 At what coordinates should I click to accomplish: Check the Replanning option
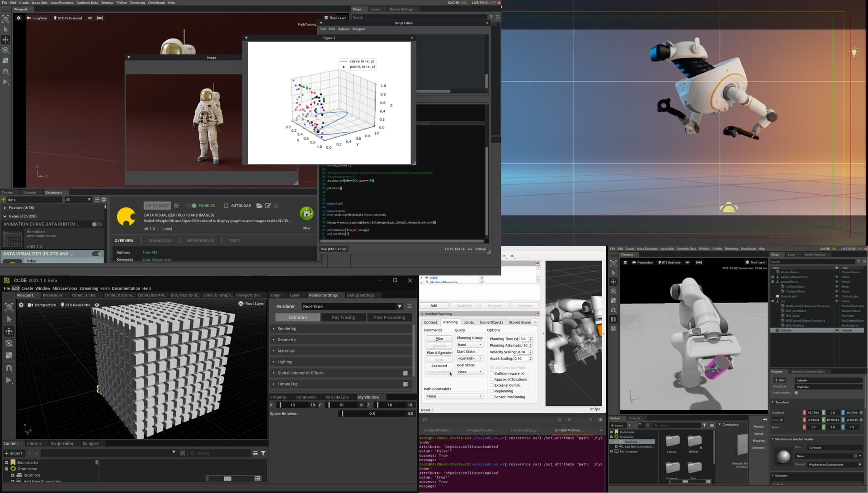[492, 391]
